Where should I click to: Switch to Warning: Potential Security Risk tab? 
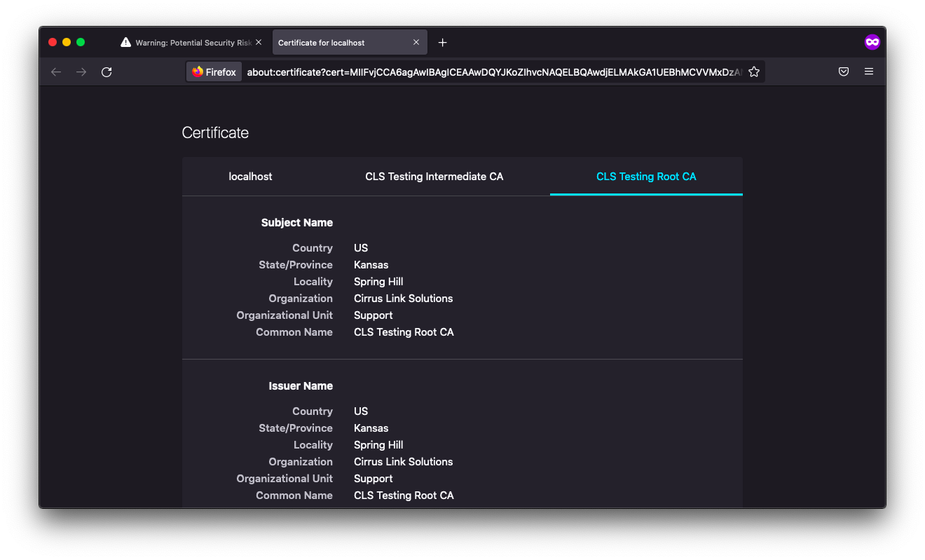192,43
